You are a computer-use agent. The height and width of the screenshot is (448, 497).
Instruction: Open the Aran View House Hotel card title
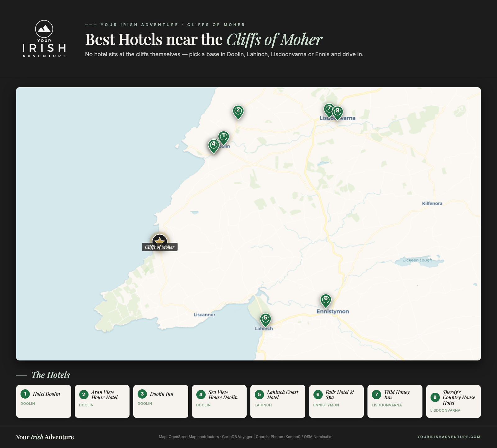pyautogui.click(x=104, y=395)
